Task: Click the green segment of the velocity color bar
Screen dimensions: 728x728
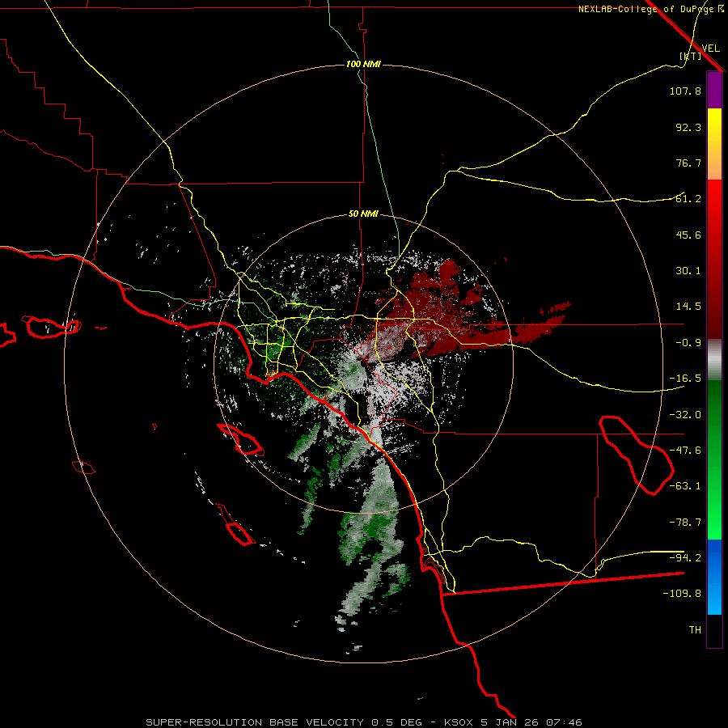Action: point(714,459)
